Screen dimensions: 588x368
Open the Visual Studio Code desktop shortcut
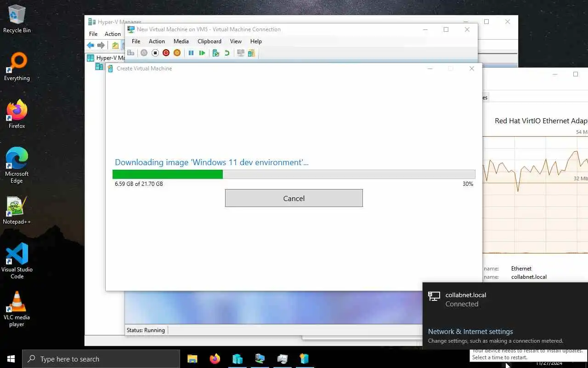(x=17, y=261)
